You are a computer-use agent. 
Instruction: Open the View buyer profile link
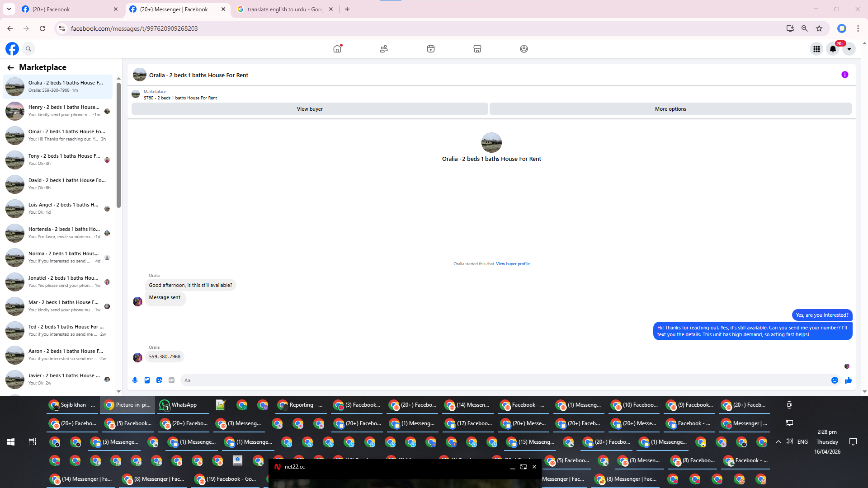click(x=513, y=264)
